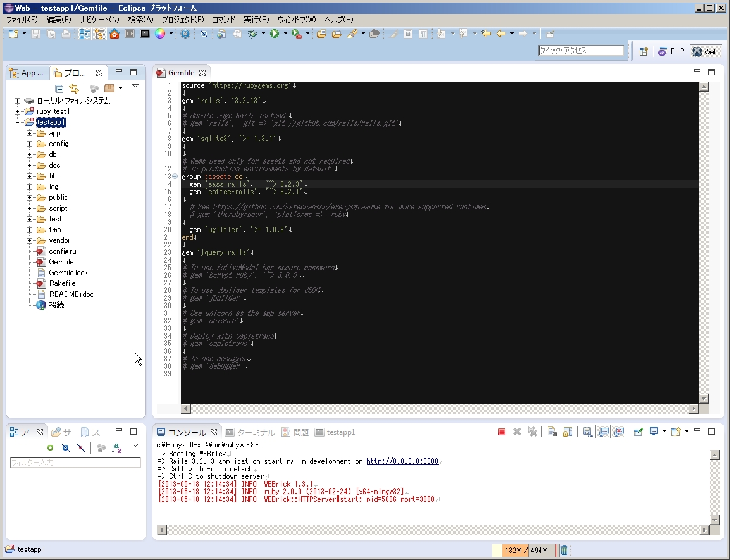Open the Open Console dropdown arrow
The image size is (730, 560).
[686, 432]
